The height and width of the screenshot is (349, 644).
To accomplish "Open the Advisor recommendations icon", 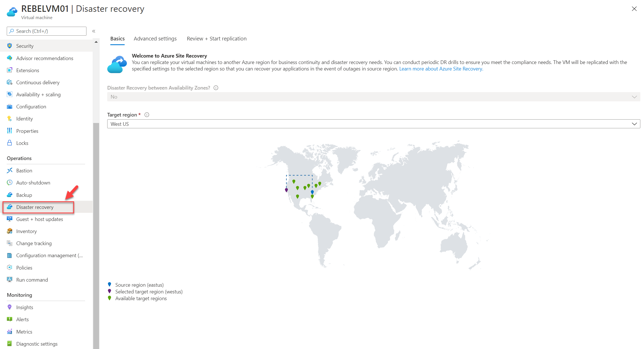I will (x=10, y=58).
